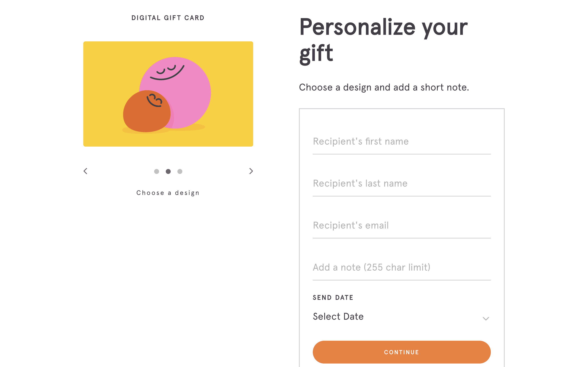
Task: Click the next design right arrow
Action: tap(251, 171)
